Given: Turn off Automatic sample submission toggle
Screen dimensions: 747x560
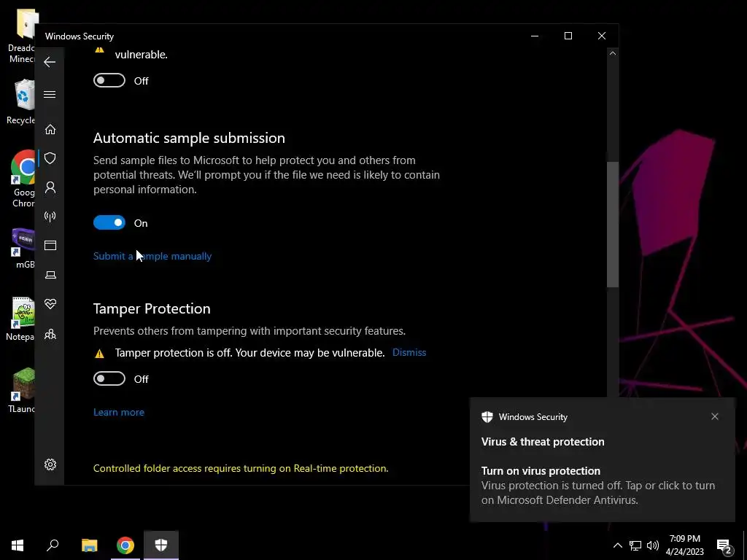Looking at the screenshot, I should point(109,223).
